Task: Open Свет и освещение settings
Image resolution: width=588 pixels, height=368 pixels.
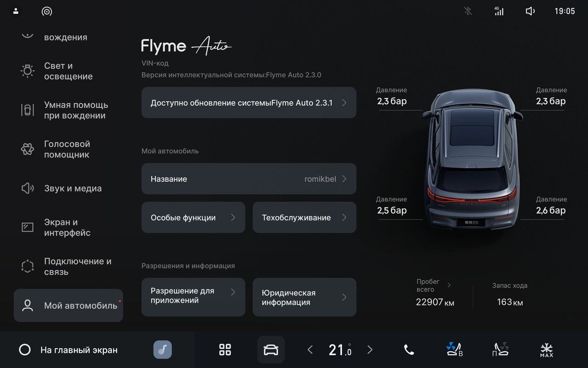Action: (68, 71)
